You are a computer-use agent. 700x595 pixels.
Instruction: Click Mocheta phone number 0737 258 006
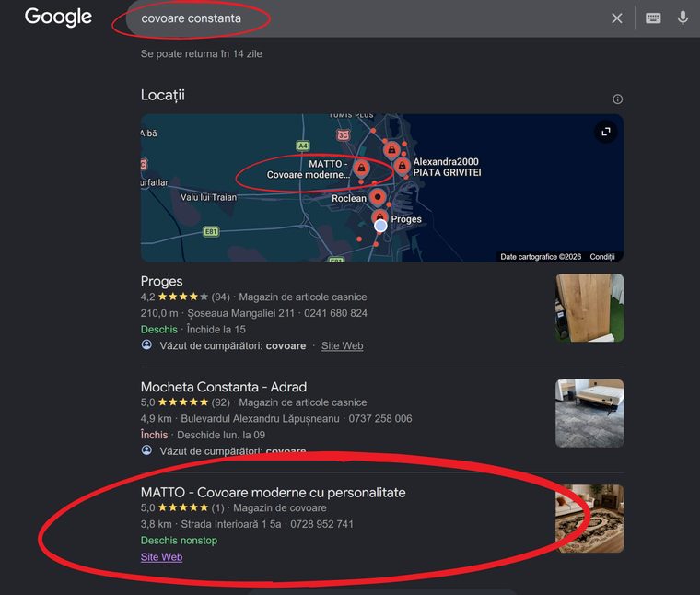tap(380, 419)
